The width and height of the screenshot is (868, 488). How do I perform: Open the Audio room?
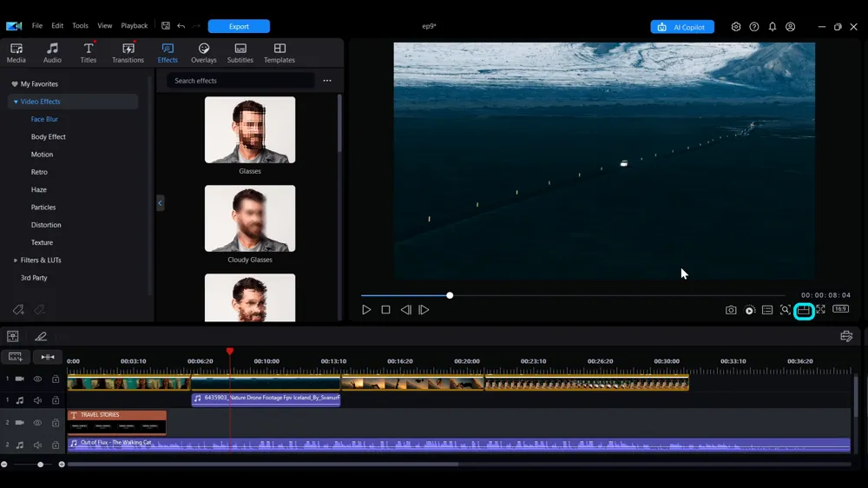point(52,53)
